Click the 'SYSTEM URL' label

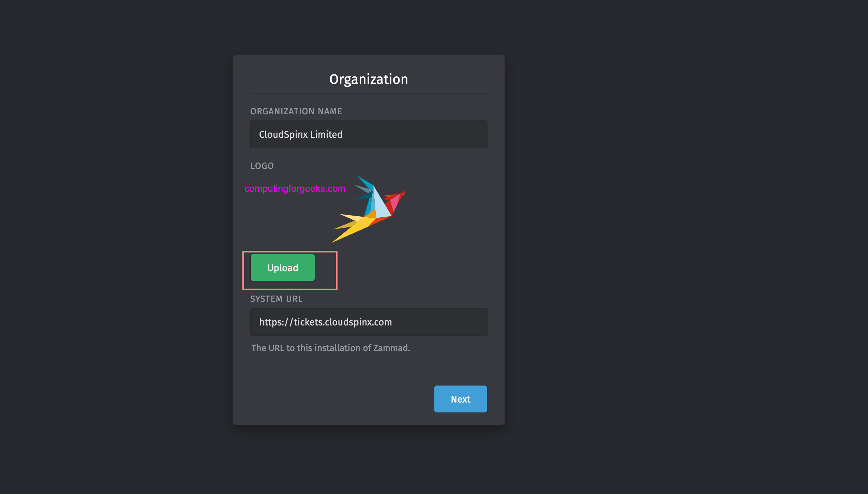point(276,299)
